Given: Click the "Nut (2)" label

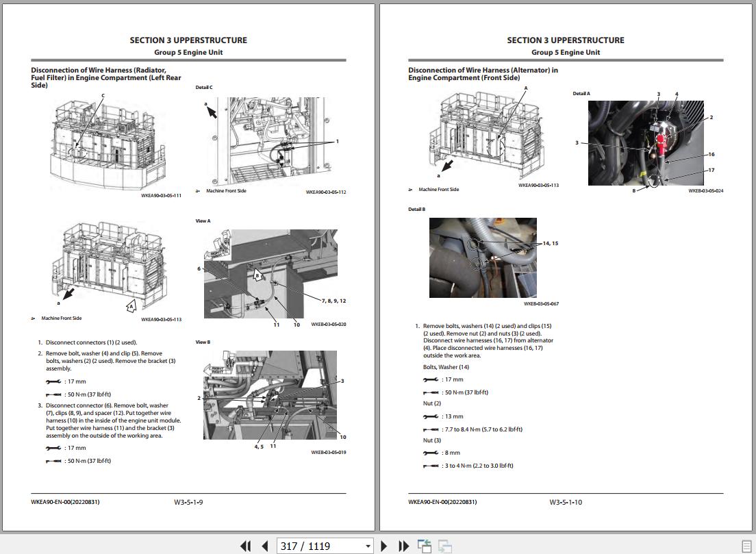Looking at the screenshot, I should click(432, 403).
